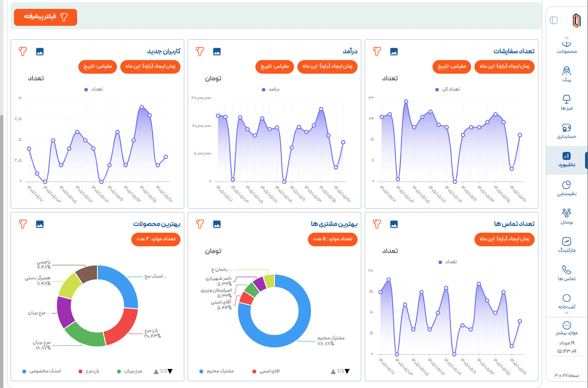This screenshot has height=388, width=588.
Task: Click the ۱۹ مرداد date text
Action: pos(566,343)
